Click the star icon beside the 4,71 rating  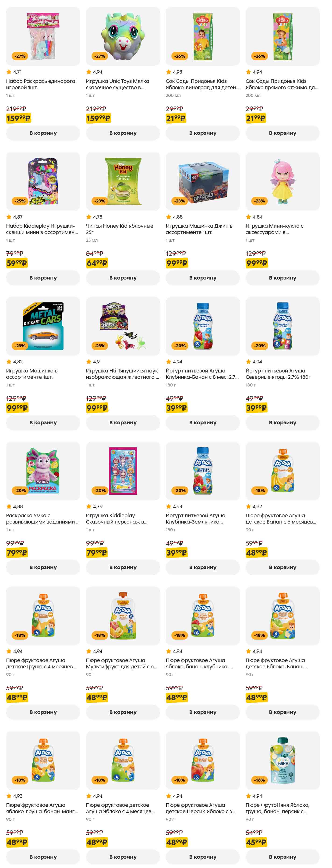(9, 72)
